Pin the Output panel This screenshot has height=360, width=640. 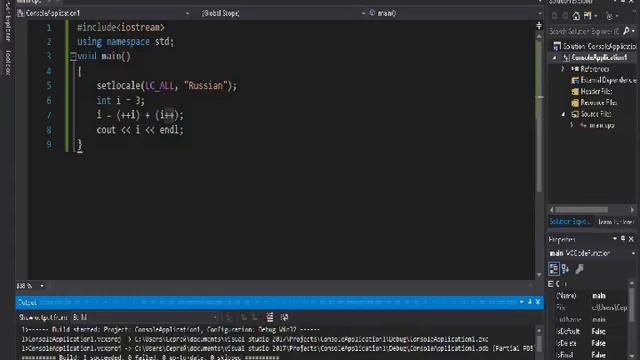tap(530, 302)
